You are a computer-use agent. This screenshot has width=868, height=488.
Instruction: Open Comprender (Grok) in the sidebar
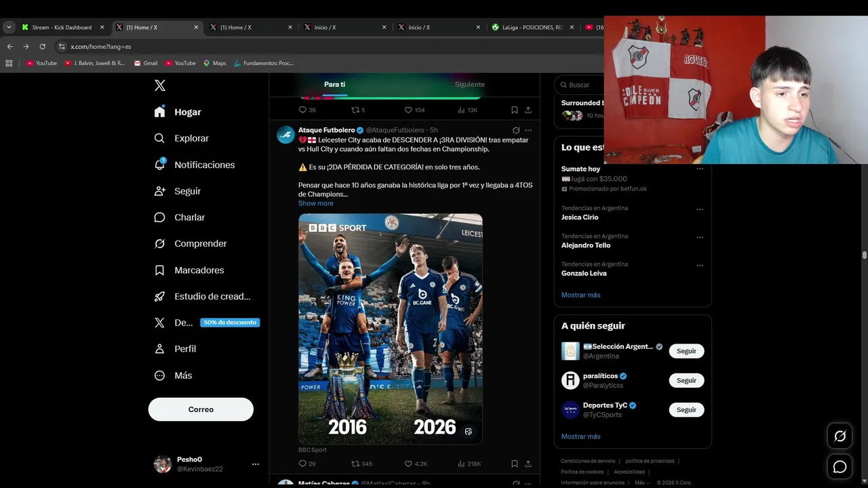[x=190, y=243]
